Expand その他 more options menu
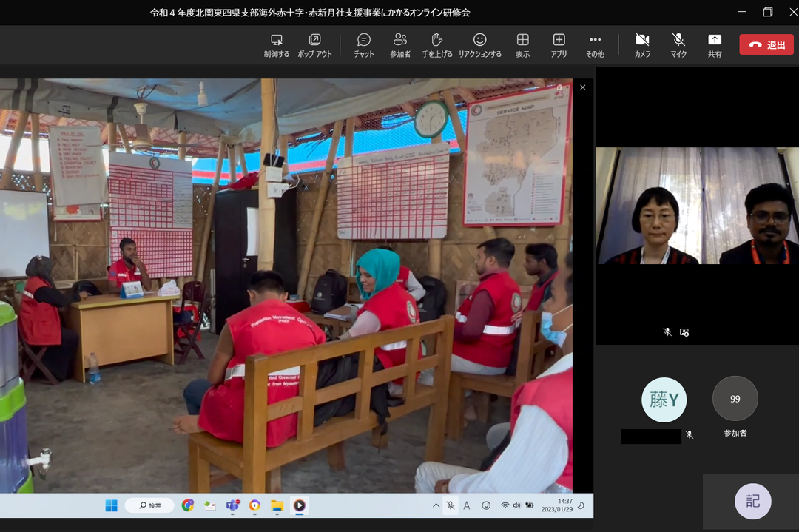Screen dimensions: 799x532 [595, 45]
